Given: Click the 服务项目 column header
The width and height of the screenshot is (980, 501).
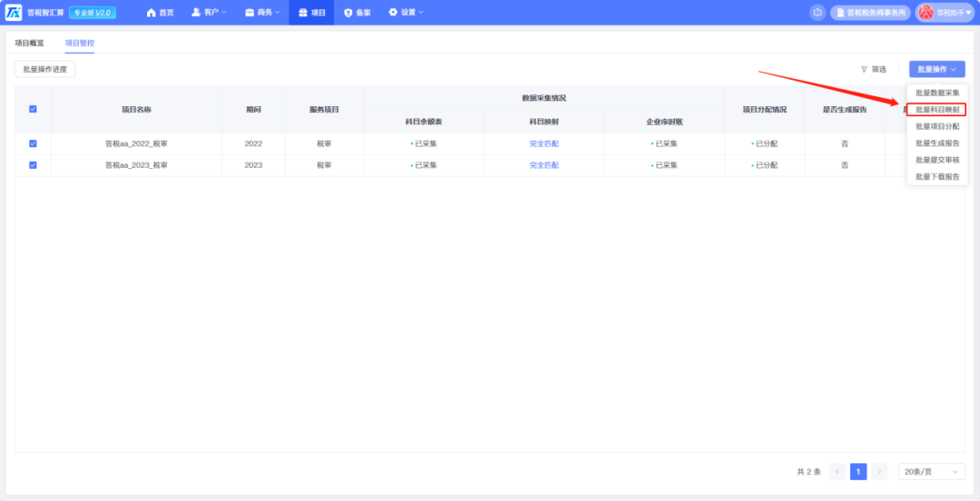Looking at the screenshot, I should (x=324, y=110).
